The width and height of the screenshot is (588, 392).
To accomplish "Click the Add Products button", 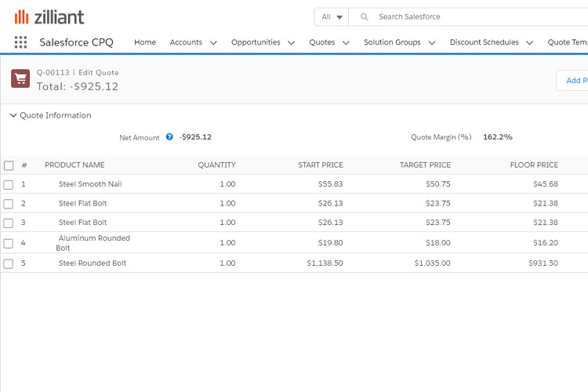I will (x=573, y=80).
